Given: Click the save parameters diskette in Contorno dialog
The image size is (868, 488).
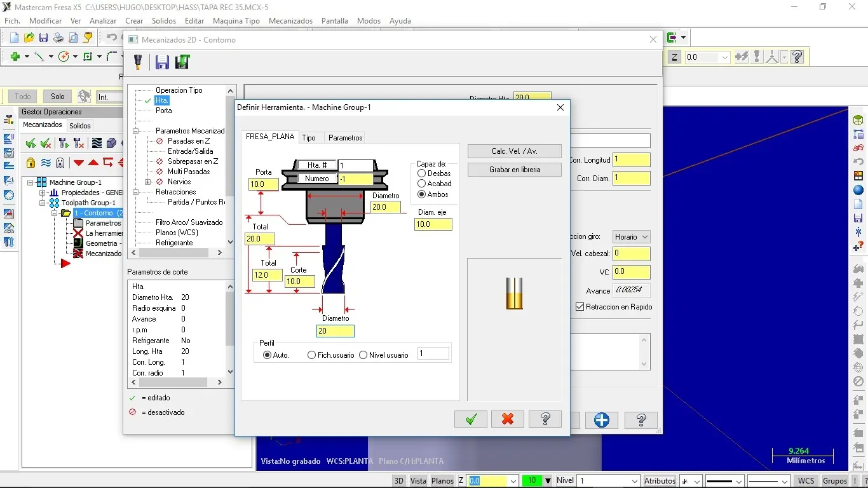Looking at the screenshot, I should [162, 62].
